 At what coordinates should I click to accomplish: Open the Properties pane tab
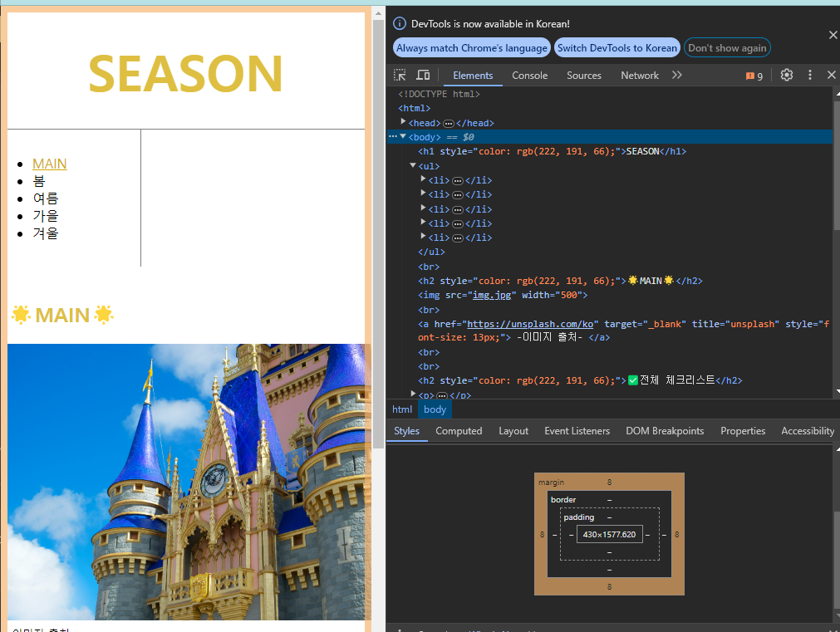pyautogui.click(x=743, y=431)
